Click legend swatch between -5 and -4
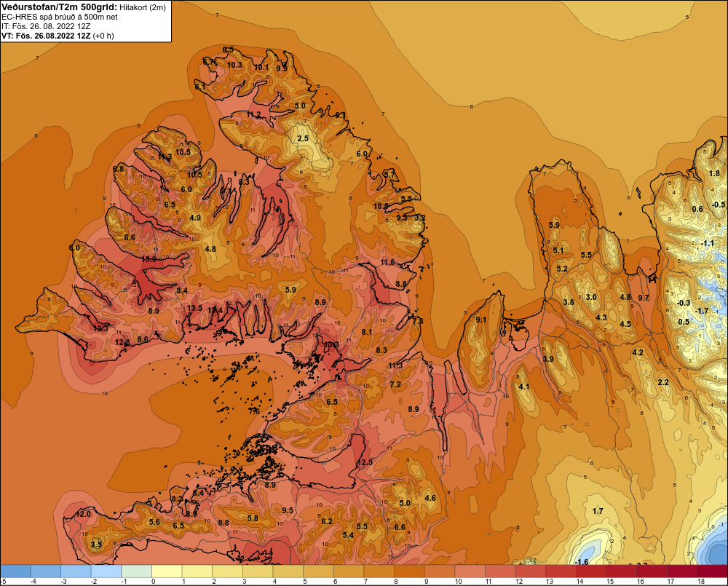 15,571
